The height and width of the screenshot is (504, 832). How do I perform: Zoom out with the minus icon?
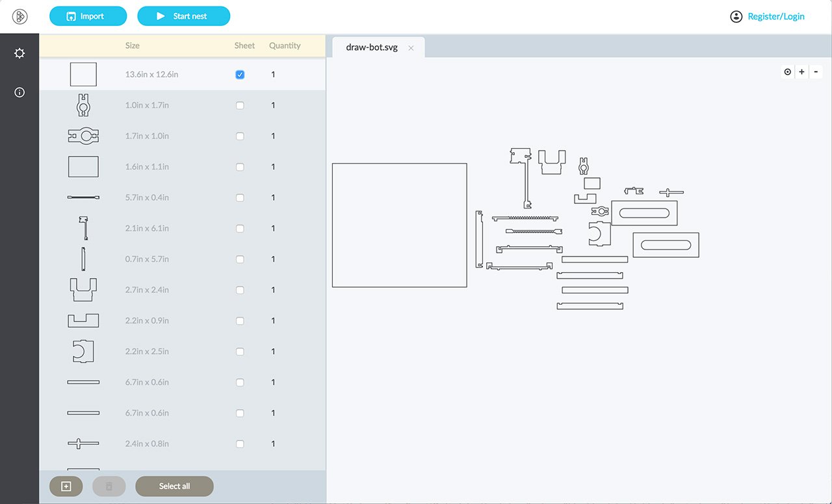coord(816,72)
